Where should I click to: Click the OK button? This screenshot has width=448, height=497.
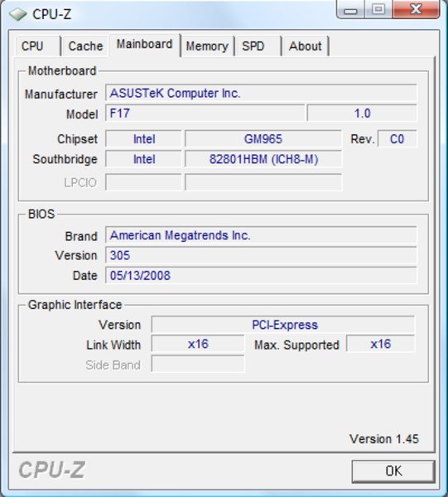(x=393, y=471)
